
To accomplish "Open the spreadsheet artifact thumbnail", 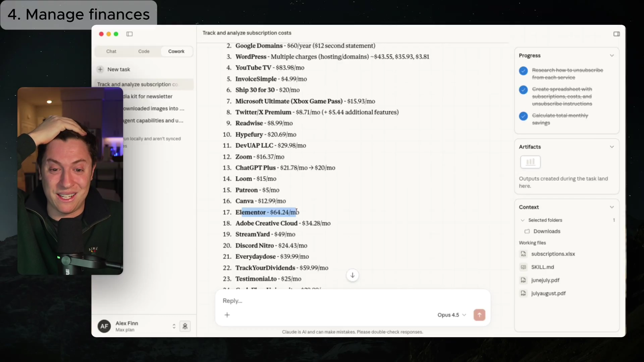I will click(530, 162).
